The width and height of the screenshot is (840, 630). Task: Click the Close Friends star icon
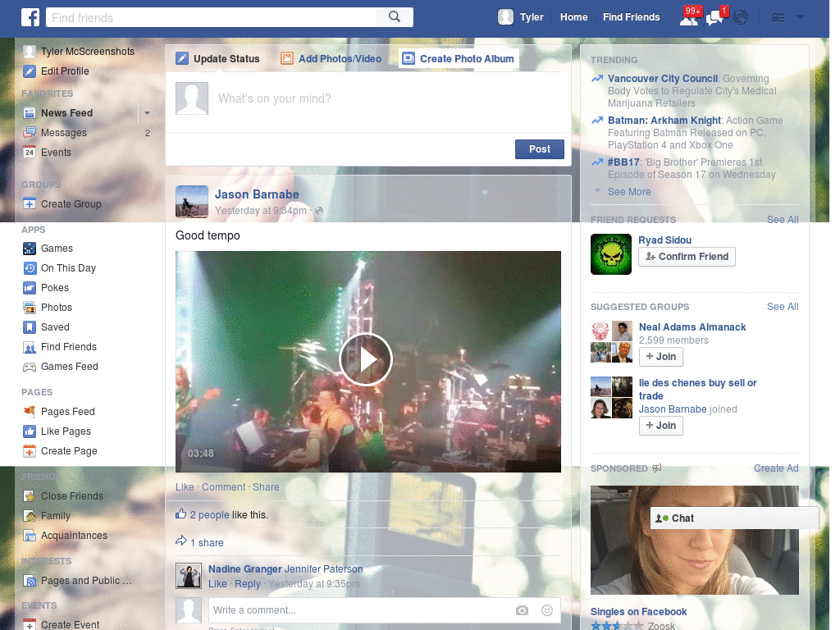[30, 496]
